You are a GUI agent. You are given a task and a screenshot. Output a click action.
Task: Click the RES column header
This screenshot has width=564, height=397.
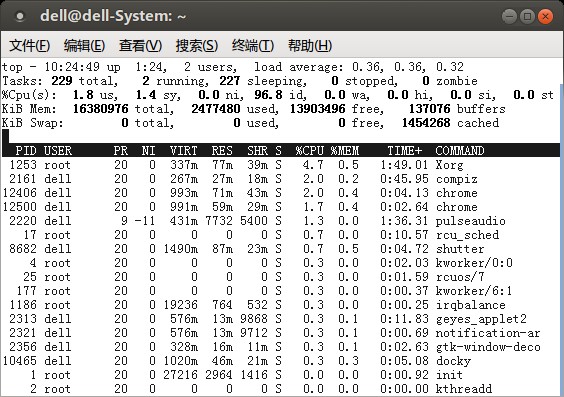pyautogui.click(x=222, y=150)
